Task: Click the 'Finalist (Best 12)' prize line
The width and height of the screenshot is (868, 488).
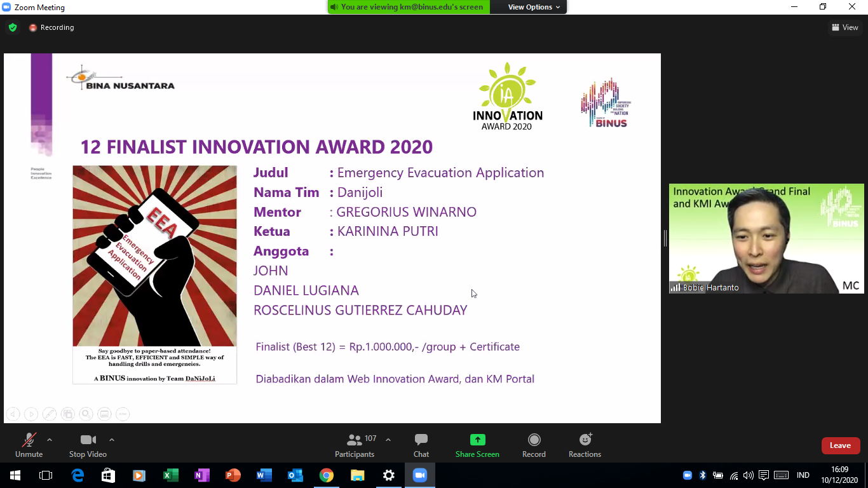Action: point(388,347)
